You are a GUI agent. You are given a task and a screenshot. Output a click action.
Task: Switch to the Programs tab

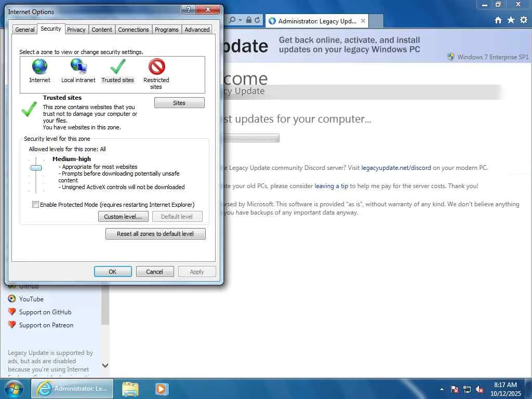[167, 30]
